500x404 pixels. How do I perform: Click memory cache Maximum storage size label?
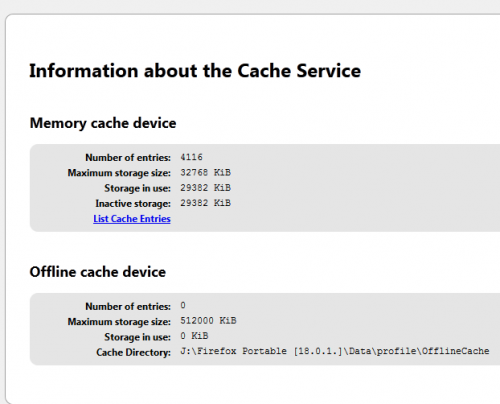[x=119, y=173]
